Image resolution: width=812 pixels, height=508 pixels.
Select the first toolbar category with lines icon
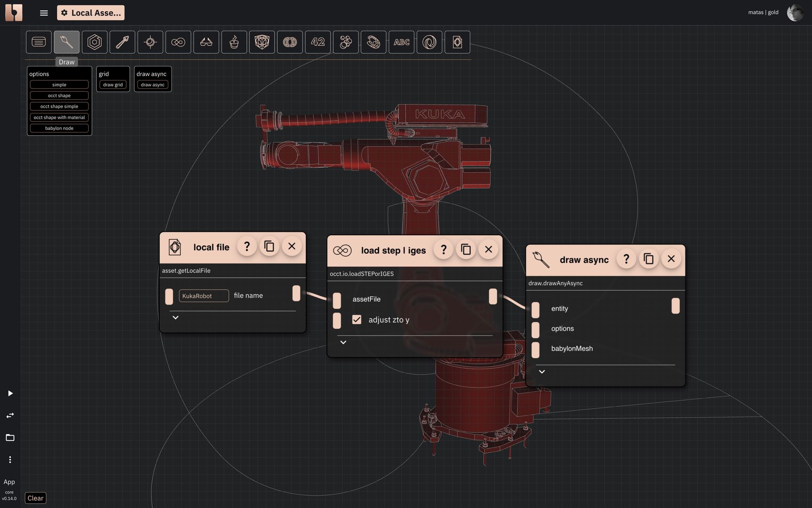click(39, 42)
